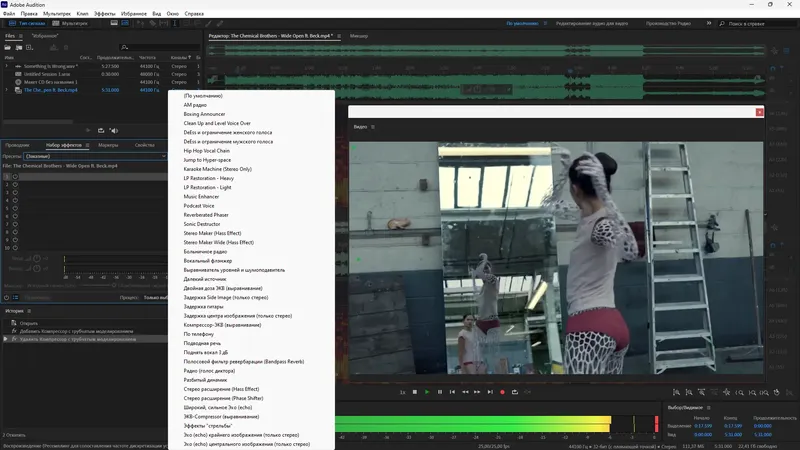Screen dimensions: 800x450
Task: Click the Files panel search field
Action: [x=158, y=47]
